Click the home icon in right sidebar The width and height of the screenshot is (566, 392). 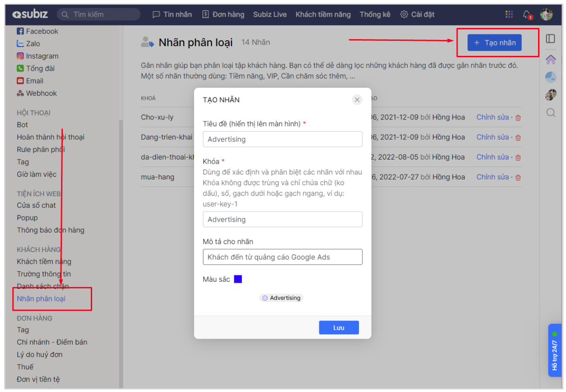(x=551, y=60)
